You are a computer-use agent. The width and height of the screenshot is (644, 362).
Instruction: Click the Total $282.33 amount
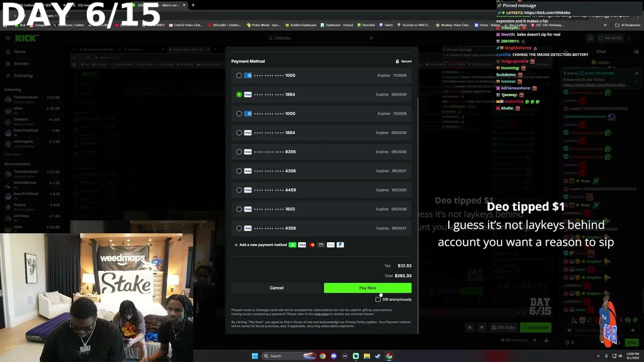[x=403, y=276]
